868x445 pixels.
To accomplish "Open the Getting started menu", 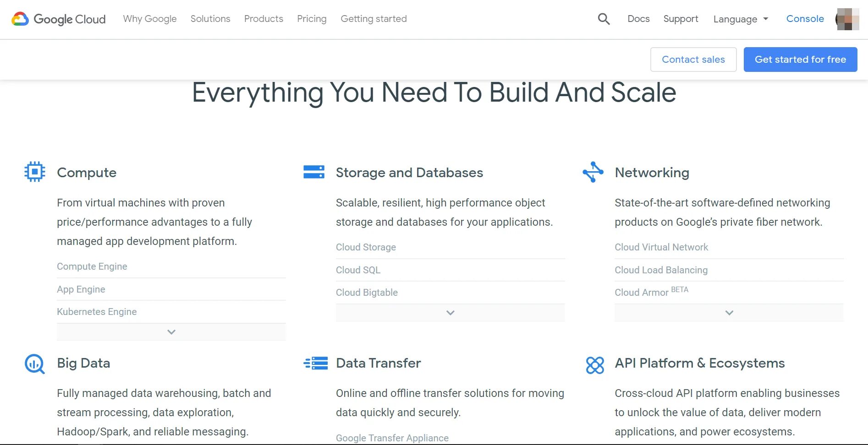I will (x=374, y=19).
